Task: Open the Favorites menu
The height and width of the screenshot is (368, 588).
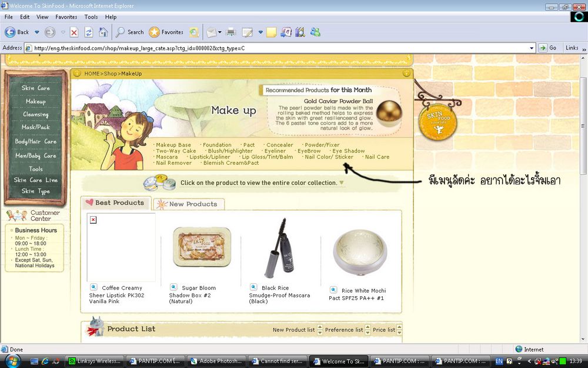Action: (66, 17)
